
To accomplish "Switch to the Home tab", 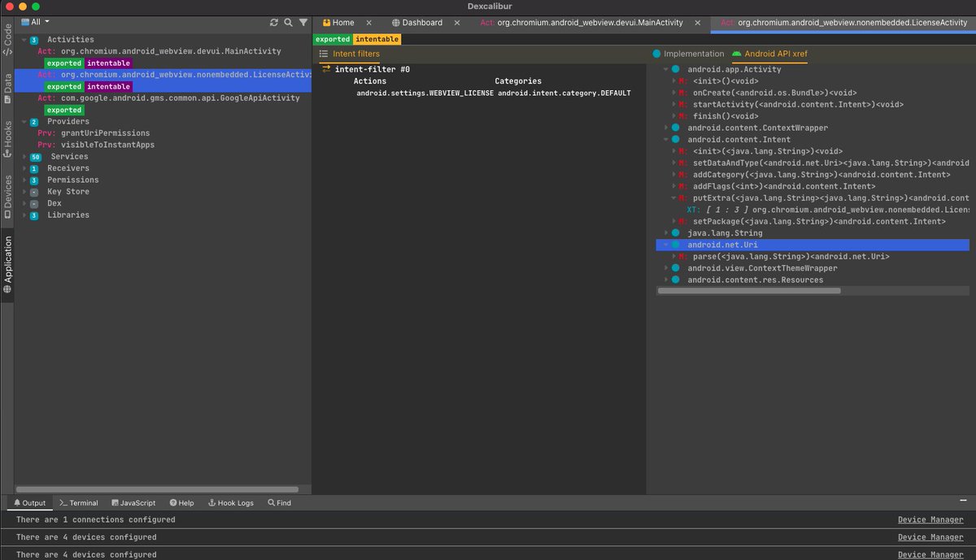I will tap(338, 23).
